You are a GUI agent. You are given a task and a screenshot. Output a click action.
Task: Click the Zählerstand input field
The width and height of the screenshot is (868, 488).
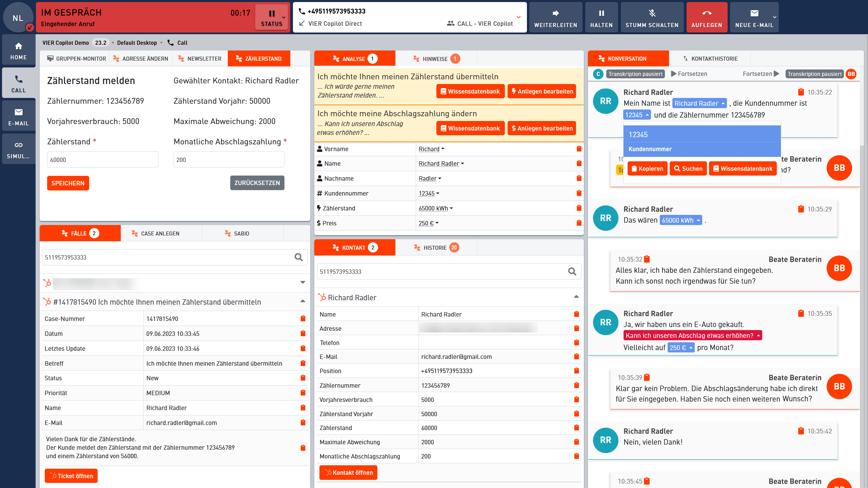coord(102,160)
